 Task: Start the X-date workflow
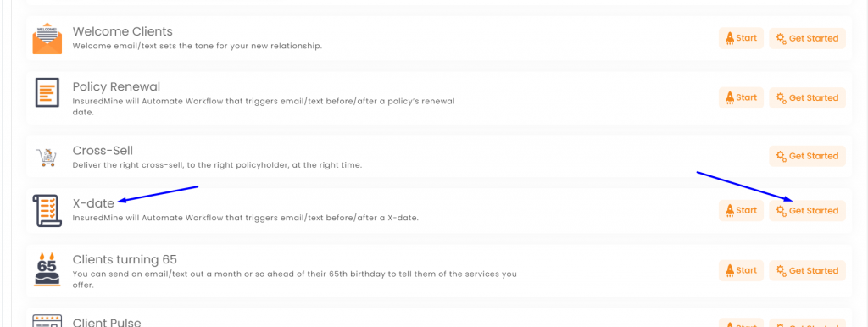point(741,210)
